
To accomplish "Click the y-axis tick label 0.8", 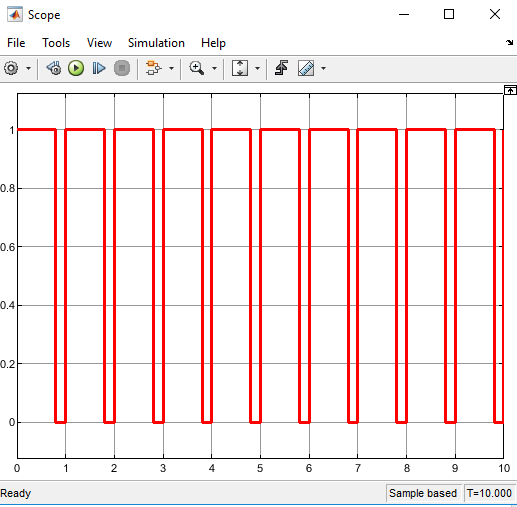I will point(8,189).
